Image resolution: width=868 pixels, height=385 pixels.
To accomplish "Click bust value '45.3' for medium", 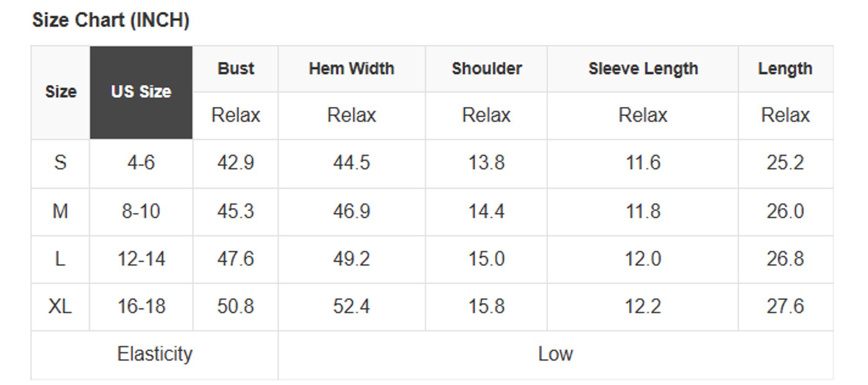I will [x=236, y=212].
